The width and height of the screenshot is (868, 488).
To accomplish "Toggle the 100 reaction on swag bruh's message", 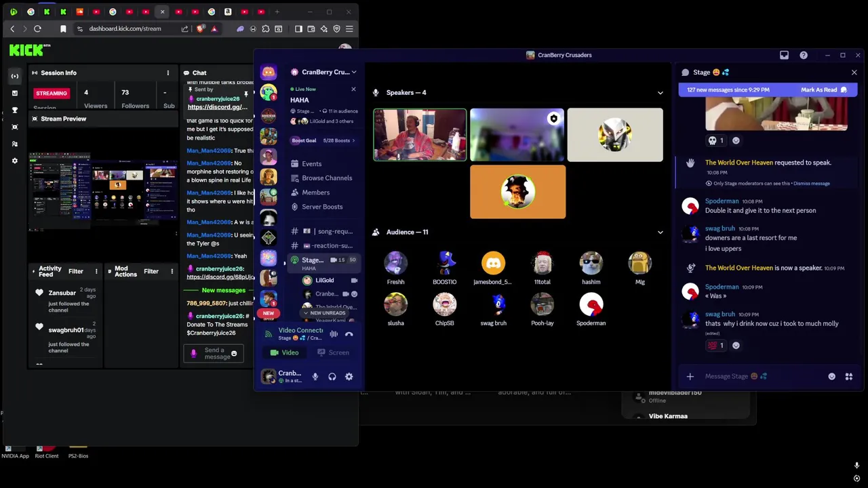I will [x=716, y=346].
